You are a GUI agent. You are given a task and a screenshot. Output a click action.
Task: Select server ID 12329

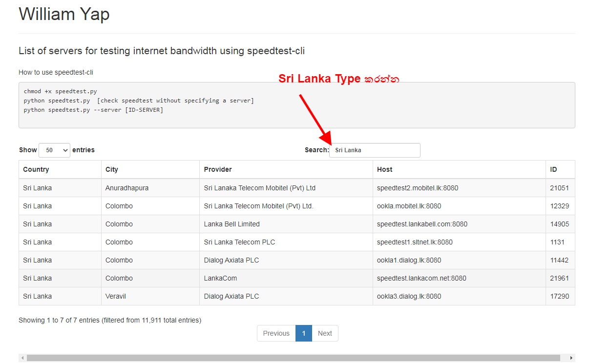[560, 206]
